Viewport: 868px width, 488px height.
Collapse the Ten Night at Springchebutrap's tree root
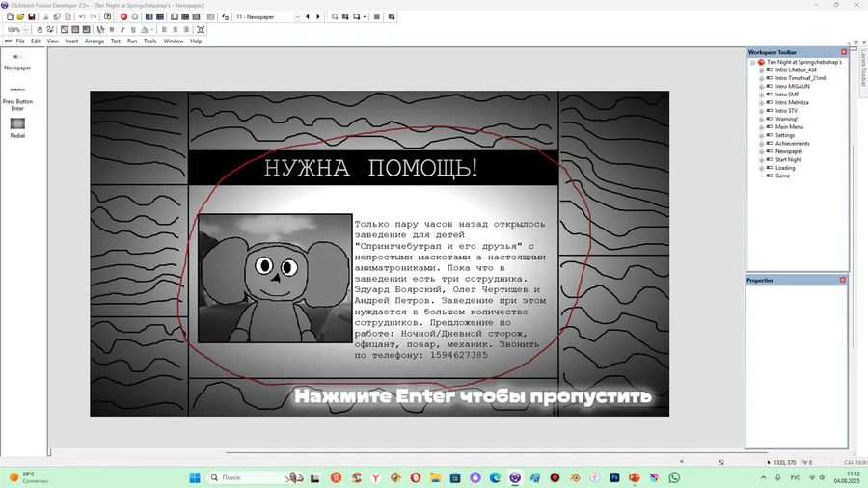753,63
